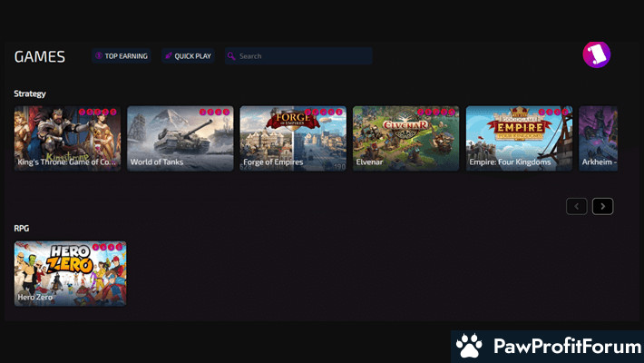Launch Empire: Four Kingdoms game card
Image resolution: width=644 pixels, height=363 pixels.
pyautogui.click(x=519, y=138)
